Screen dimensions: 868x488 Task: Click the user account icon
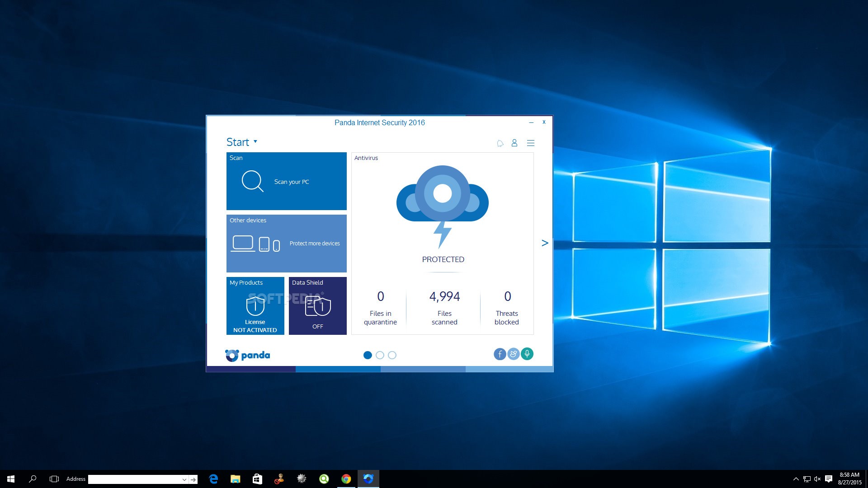click(x=514, y=143)
